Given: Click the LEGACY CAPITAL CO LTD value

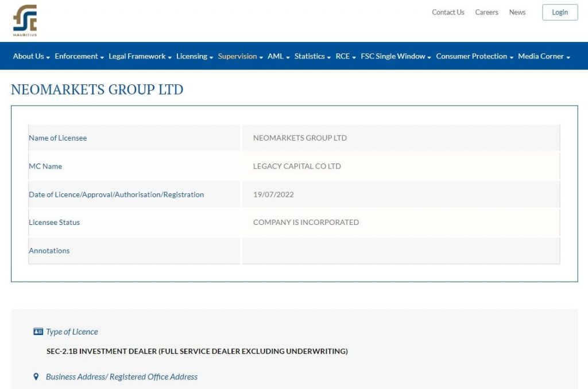Looking at the screenshot, I should (297, 166).
